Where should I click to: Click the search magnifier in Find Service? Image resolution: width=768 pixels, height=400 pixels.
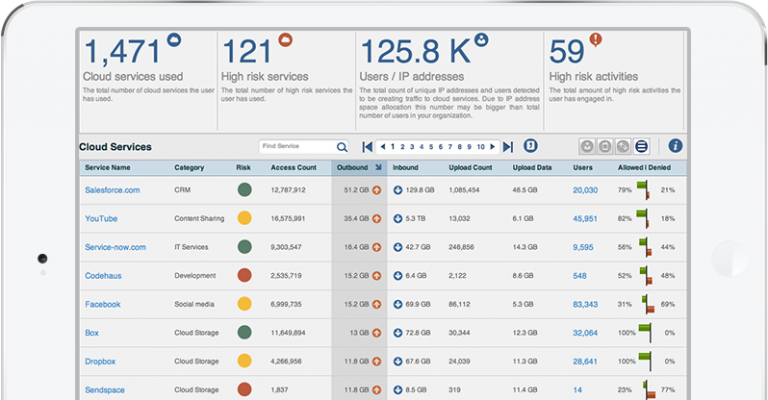coord(342,147)
